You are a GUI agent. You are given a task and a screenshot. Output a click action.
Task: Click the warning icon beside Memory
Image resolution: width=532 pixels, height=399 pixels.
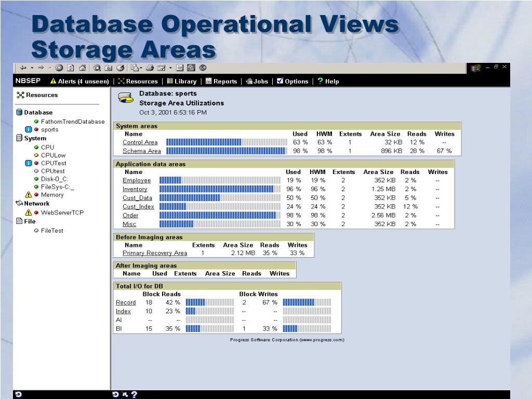[29, 195]
